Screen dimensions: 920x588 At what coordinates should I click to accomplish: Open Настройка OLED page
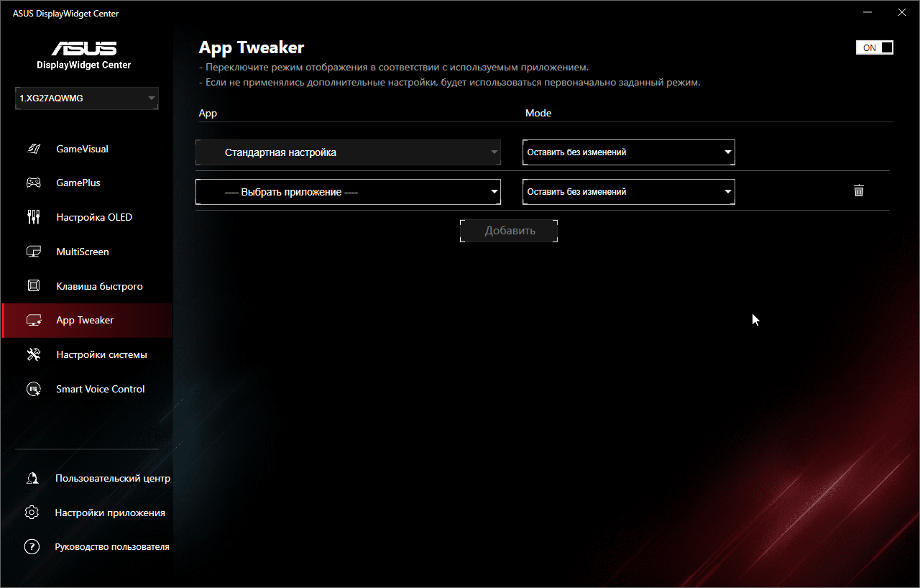(87, 217)
